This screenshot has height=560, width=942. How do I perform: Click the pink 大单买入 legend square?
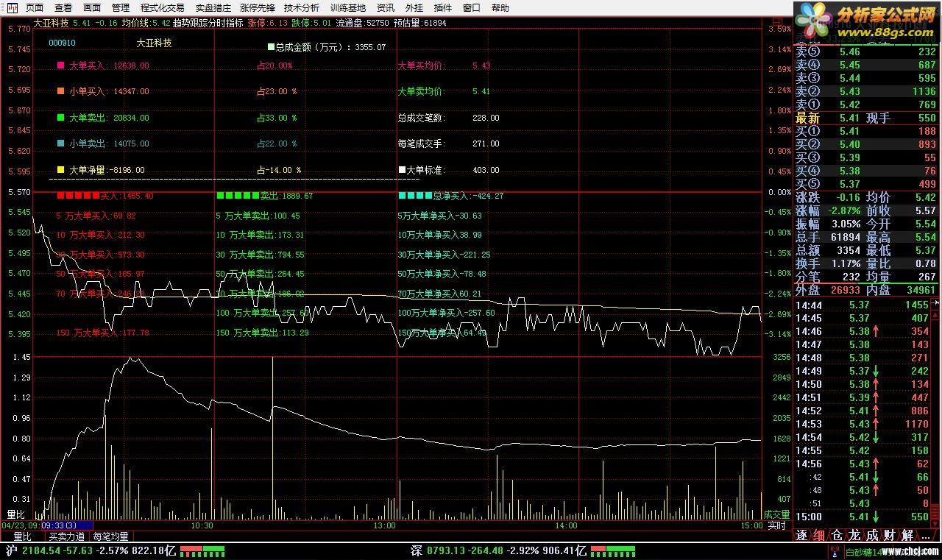pyautogui.click(x=60, y=65)
